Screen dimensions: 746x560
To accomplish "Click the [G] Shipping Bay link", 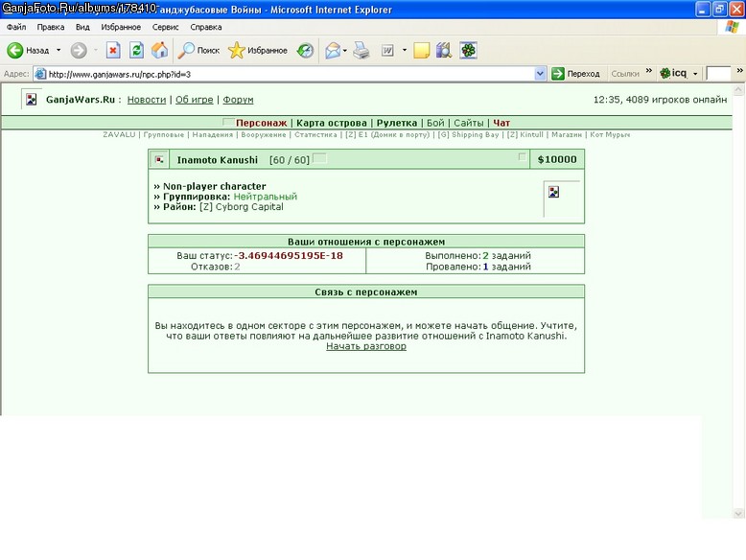I will click(468, 134).
